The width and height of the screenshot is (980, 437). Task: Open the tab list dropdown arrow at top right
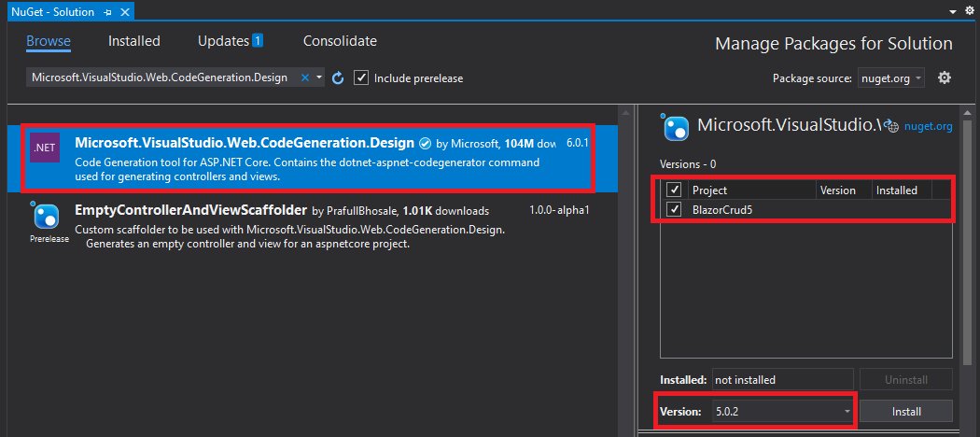[953, 12]
